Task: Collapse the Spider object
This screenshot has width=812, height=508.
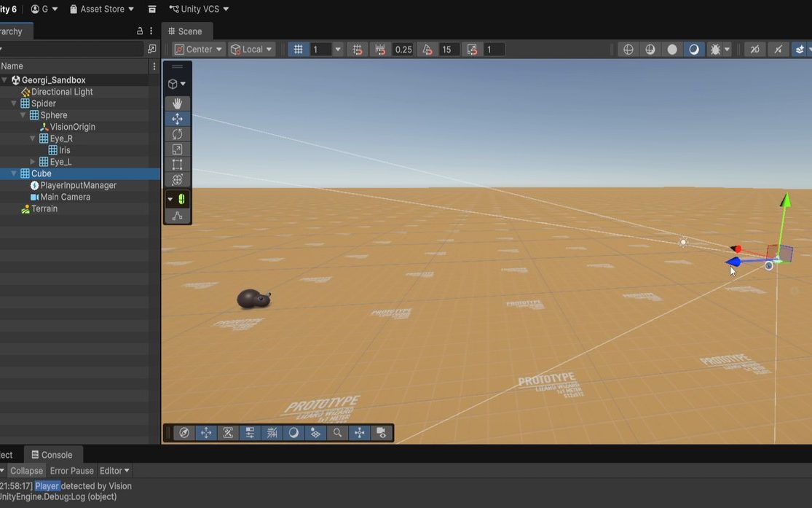Action: pos(14,103)
